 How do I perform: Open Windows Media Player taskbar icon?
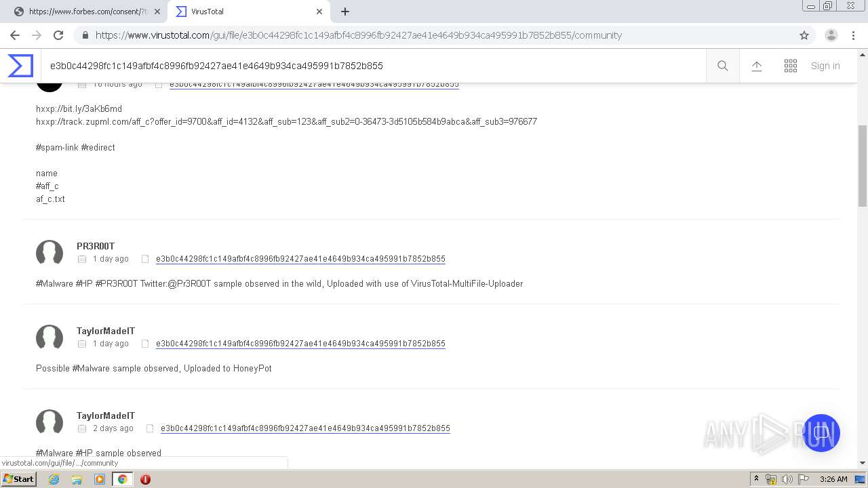[x=100, y=479]
